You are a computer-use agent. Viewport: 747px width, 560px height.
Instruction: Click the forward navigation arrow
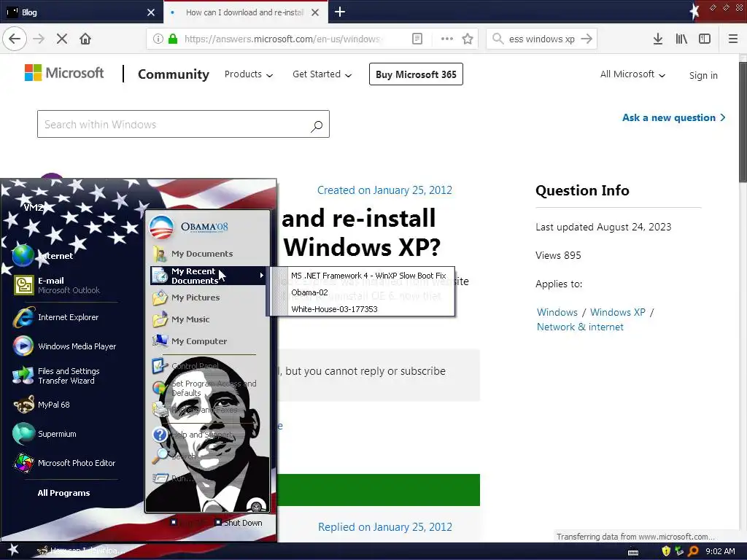[x=39, y=39]
